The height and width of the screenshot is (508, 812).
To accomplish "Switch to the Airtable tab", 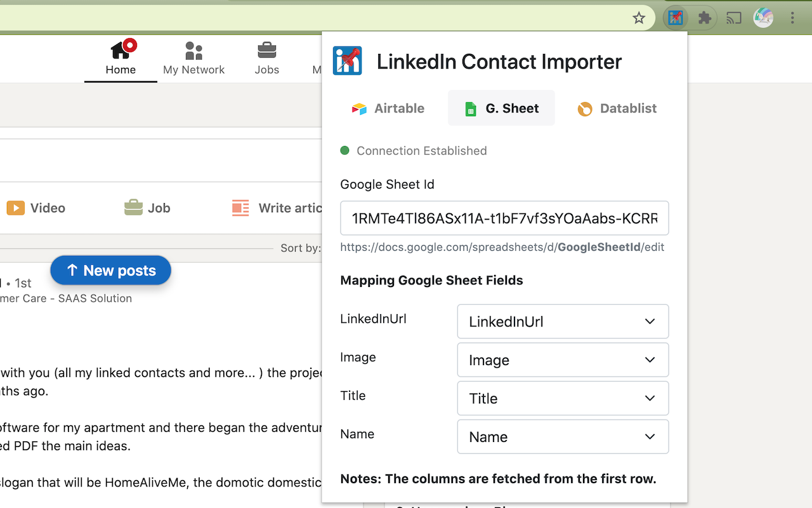I will [x=388, y=108].
